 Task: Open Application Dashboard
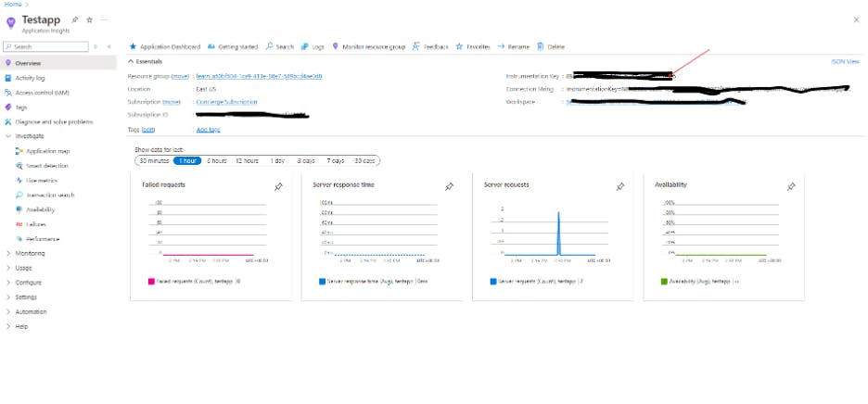[x=165, y=47]
